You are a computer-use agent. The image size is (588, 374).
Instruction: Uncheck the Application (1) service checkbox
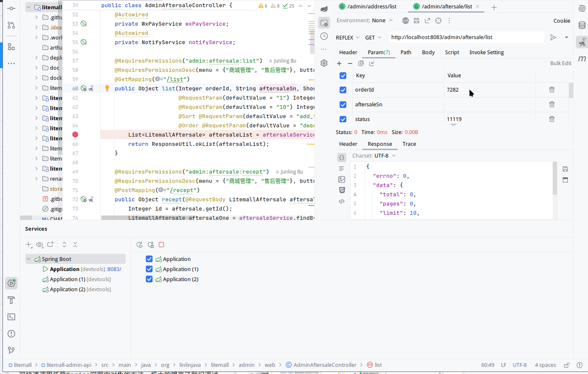tap(149, 269)
